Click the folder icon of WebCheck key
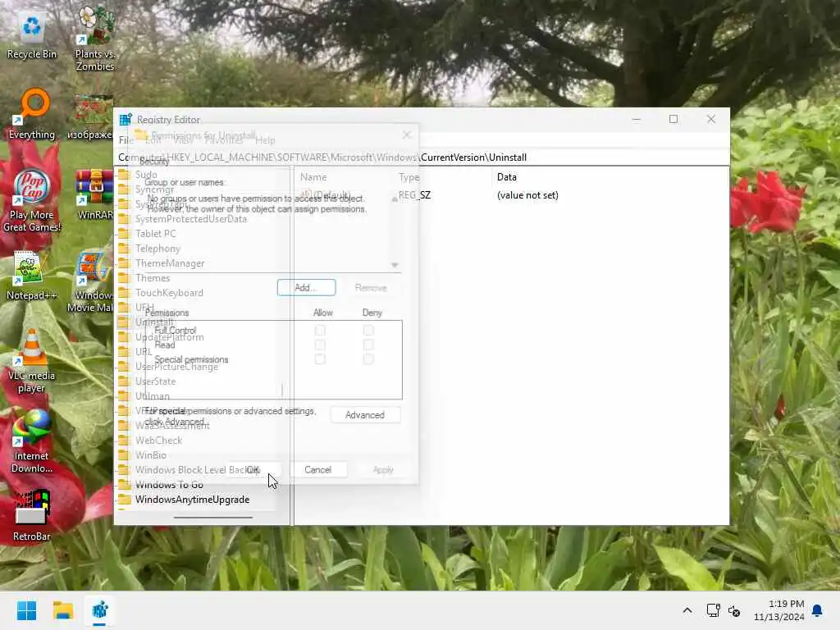This screenshot has height=630, width=840. click(125, 441)
